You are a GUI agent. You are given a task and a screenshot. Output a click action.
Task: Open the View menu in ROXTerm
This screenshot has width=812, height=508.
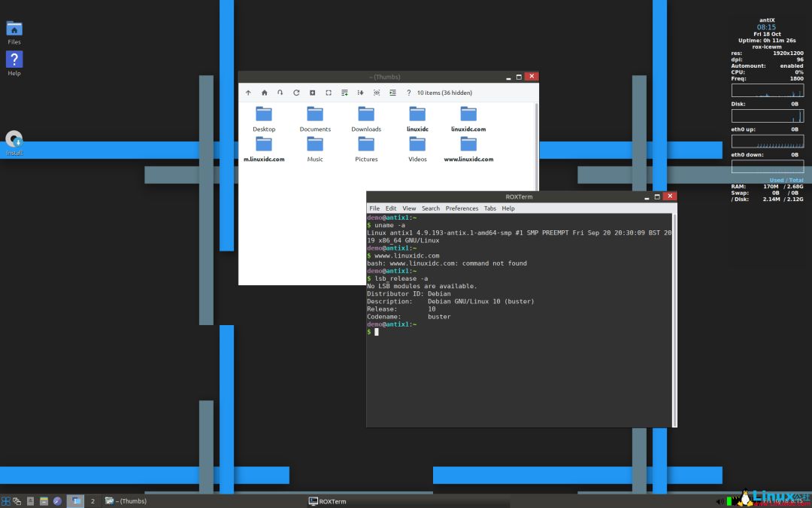[409, 208]
